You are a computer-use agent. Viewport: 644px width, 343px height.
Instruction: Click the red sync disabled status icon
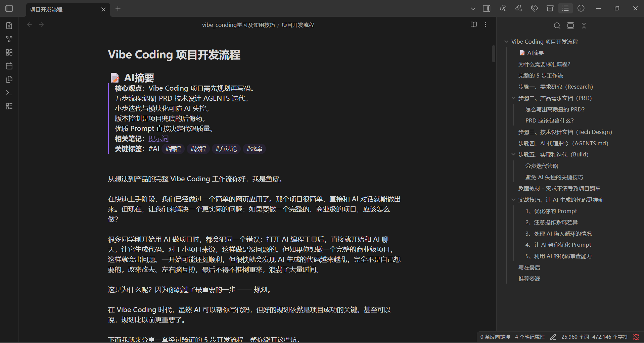[x=636, y=337]
